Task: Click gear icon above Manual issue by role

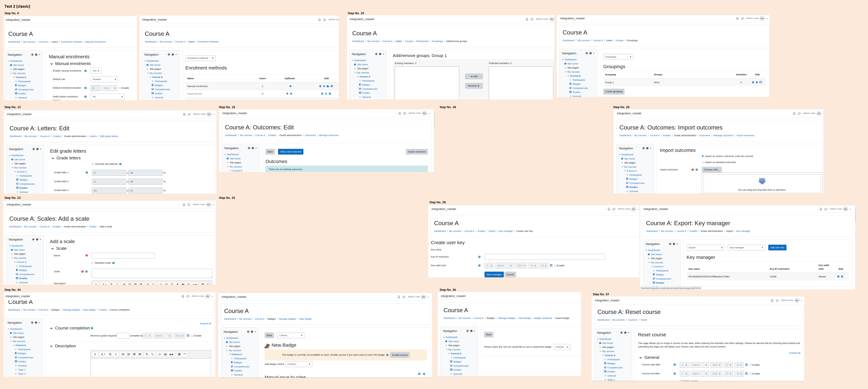Action: click(419, 374)
